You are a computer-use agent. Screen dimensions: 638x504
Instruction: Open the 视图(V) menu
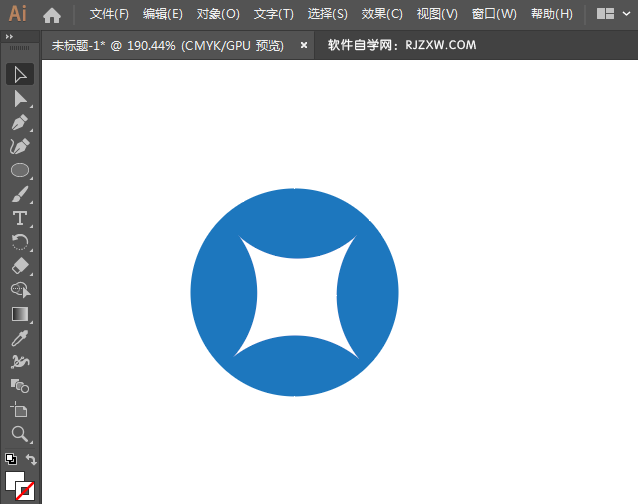pyautogui.click(x=437, y=14)
